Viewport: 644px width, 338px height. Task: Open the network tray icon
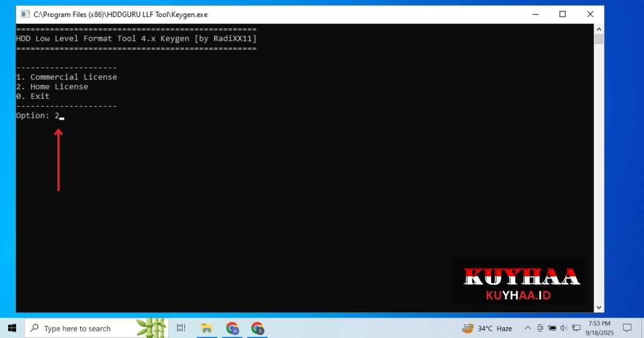(576, 328)
